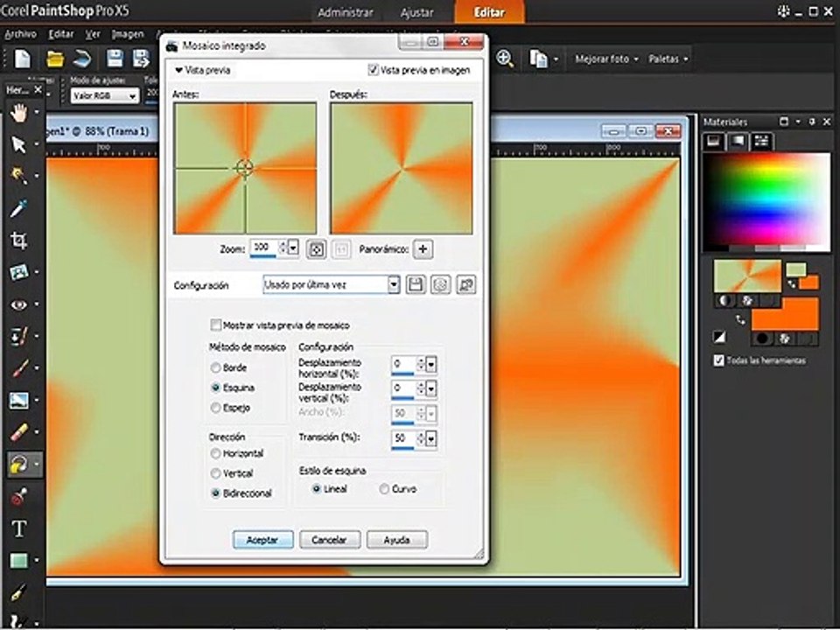The image size is (840, 630).
Task: Select the Pick arrow tool
Action: [19, 144]
